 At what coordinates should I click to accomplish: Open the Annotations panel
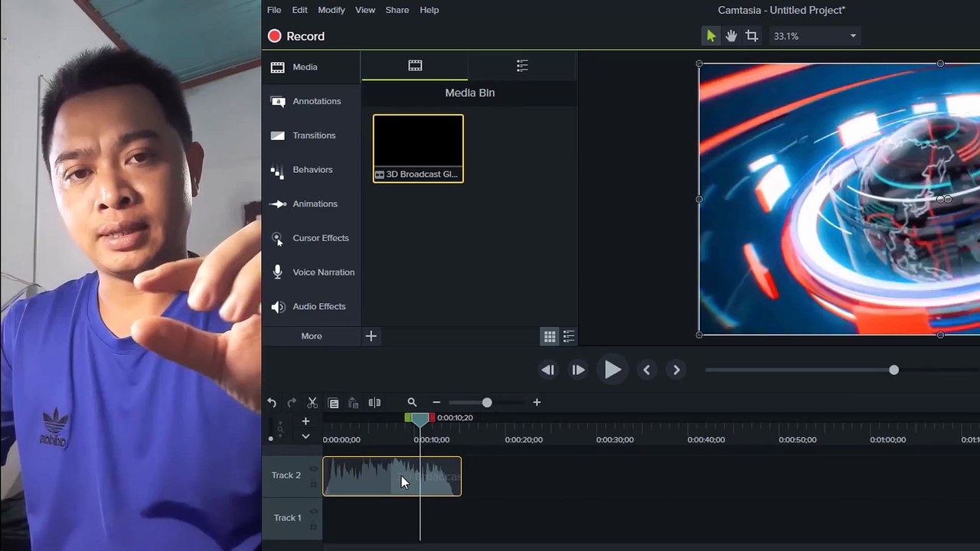coord(311,101)
